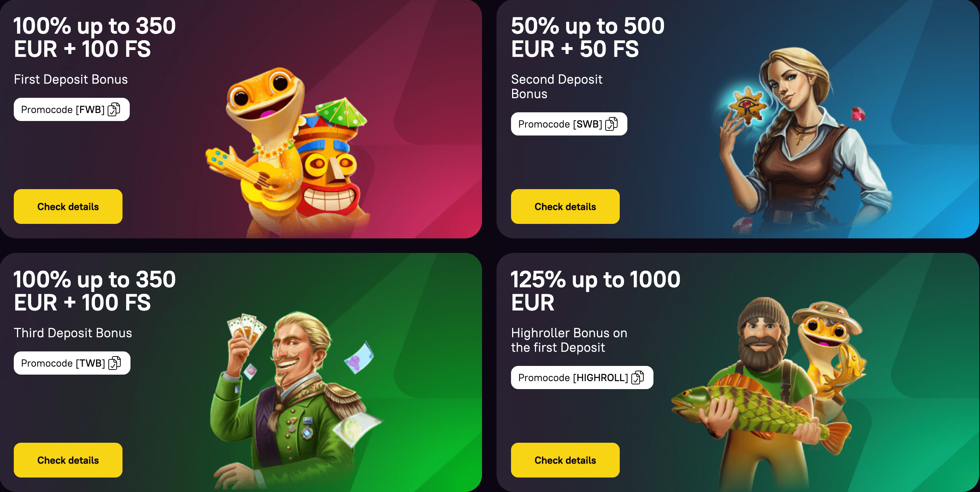Select the Third Deposit Bonus label

pos(73,333)
